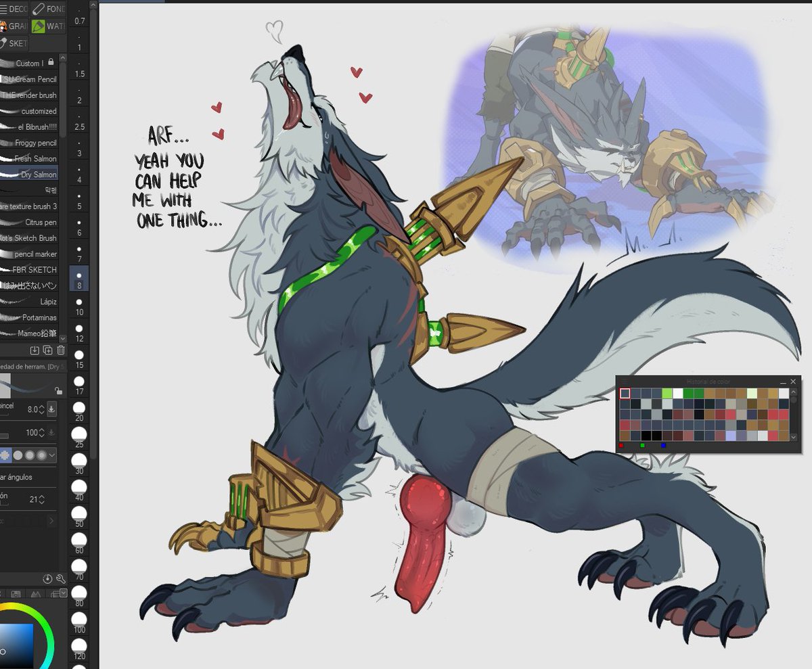Click color history scroll down arrow
The width and height of the screenshot is (812, 669).
coord(794,438)
